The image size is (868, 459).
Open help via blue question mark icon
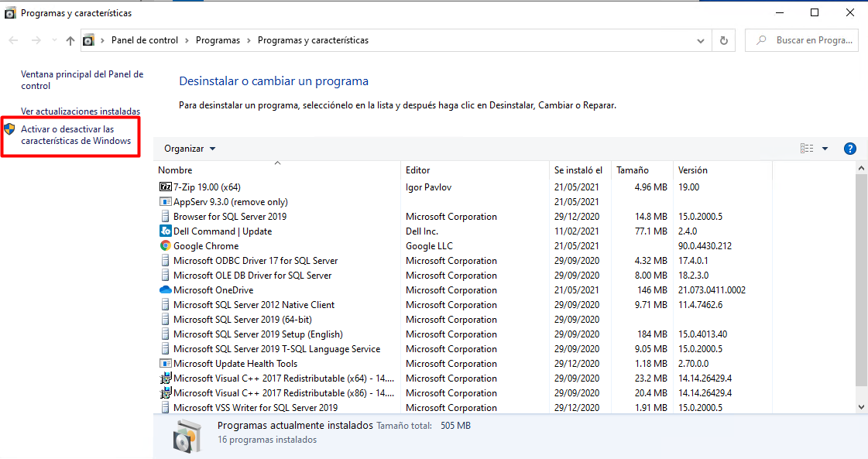[849, 149]
